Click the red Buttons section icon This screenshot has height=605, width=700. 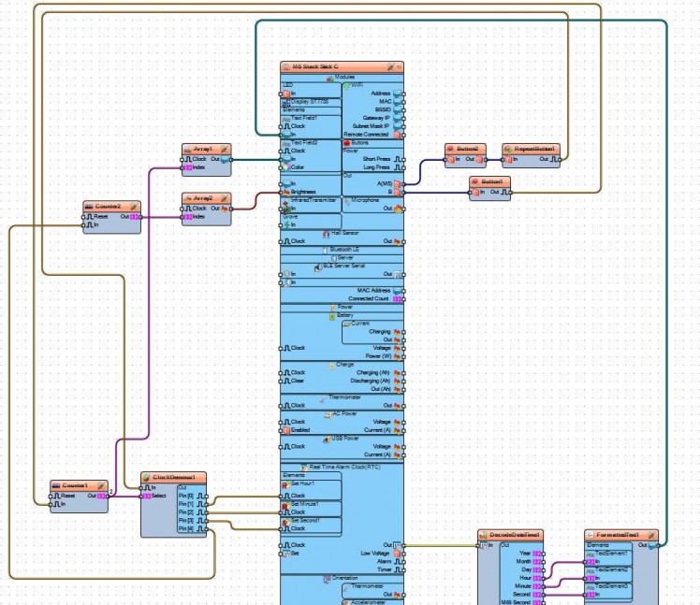point(347,143)
